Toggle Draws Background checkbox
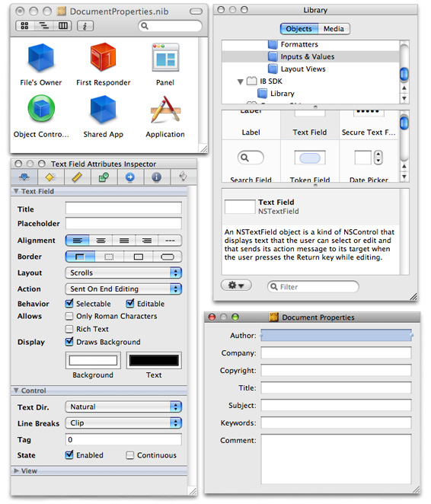The image size is (431, 504). pyautogui.click(x=69, y=342)
